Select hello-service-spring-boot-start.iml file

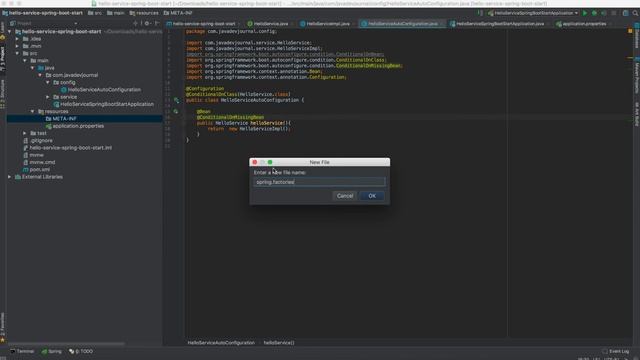pyautogui.click(x=67, y=148)
